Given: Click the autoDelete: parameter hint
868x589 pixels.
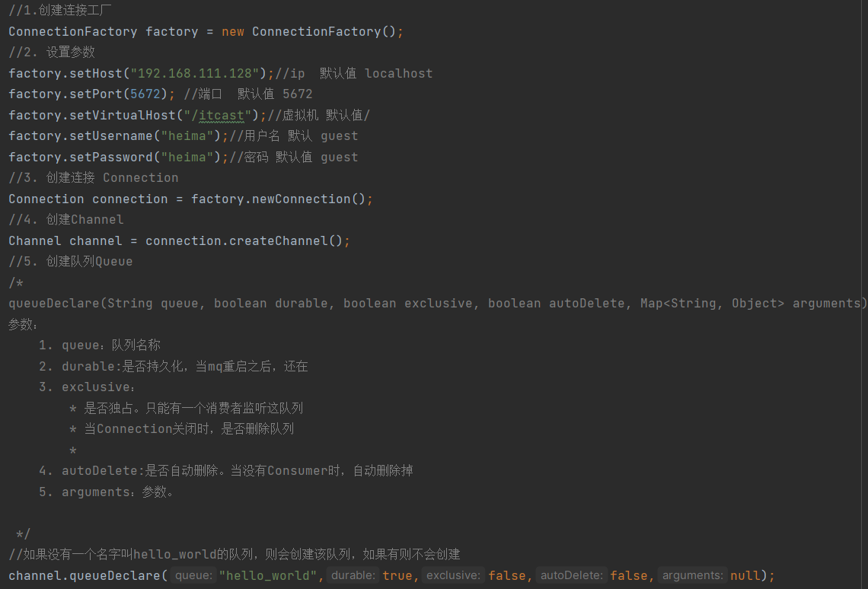Looking at the screenshot, I should click(572, 576).
